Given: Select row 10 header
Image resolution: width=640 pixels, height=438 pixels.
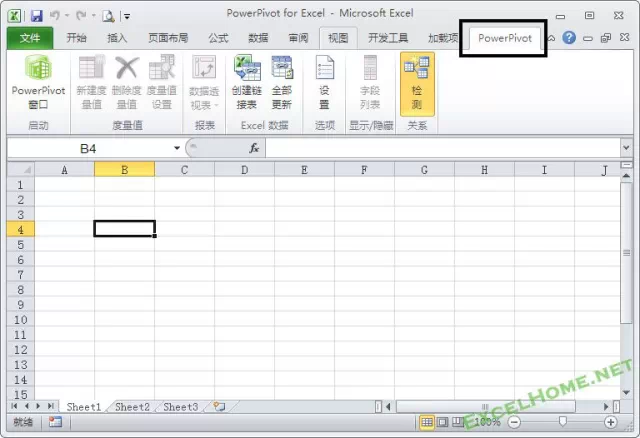Looking at the screenshot, I should click(21, 320).
